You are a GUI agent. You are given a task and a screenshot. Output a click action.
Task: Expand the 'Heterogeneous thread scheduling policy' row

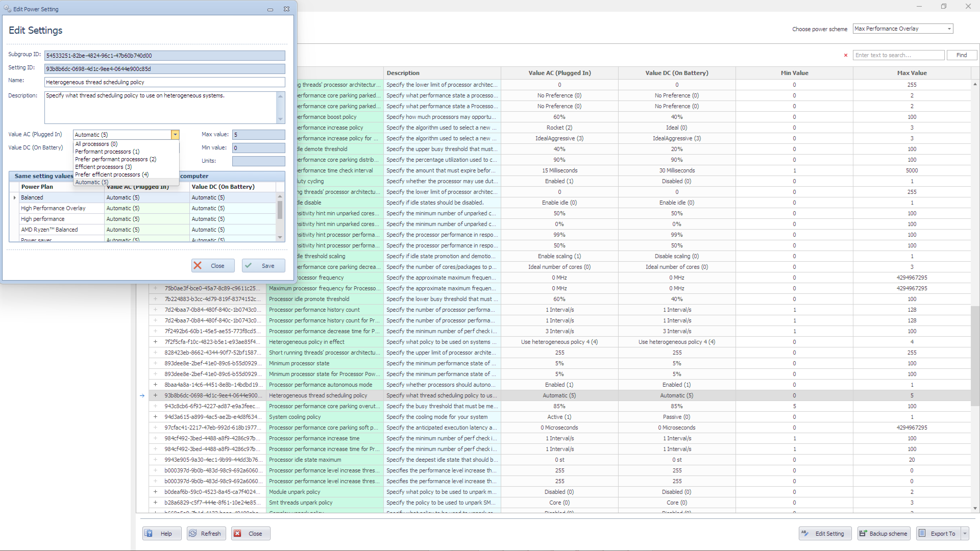pyautogui.click(x=155, y=395)
